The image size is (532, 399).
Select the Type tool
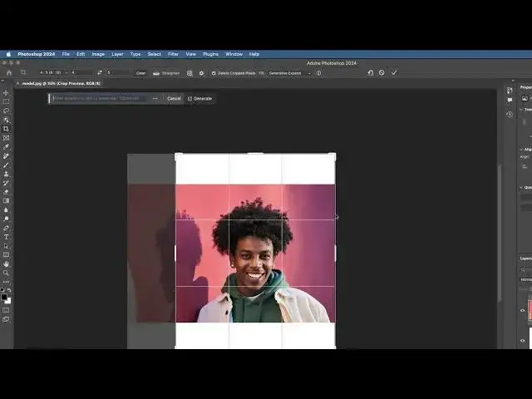click(6, 237)
